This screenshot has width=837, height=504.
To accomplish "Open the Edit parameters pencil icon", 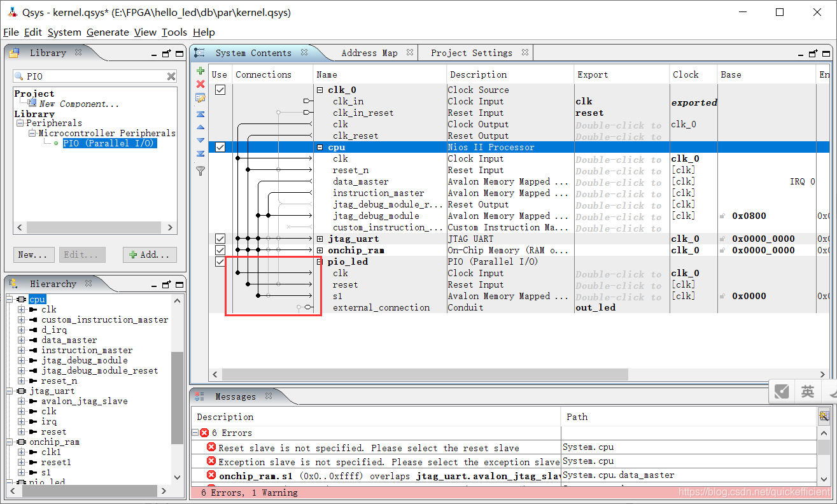I will tap(200, 98).
